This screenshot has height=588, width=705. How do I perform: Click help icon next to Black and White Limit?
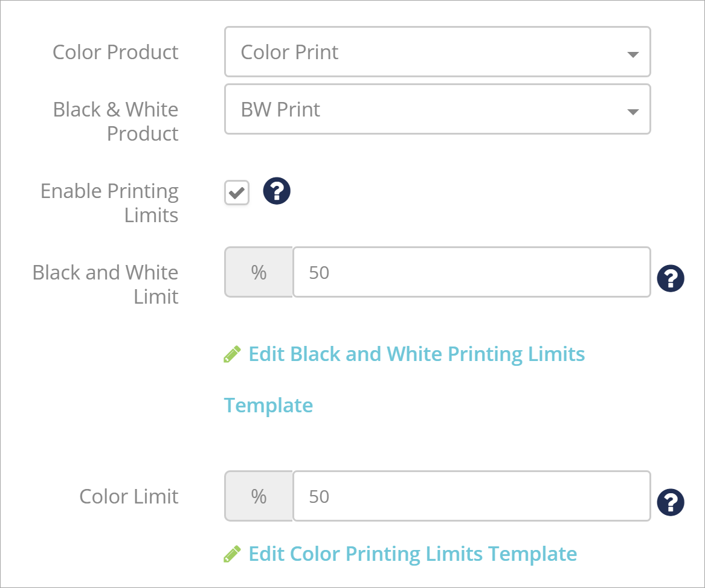671,278
